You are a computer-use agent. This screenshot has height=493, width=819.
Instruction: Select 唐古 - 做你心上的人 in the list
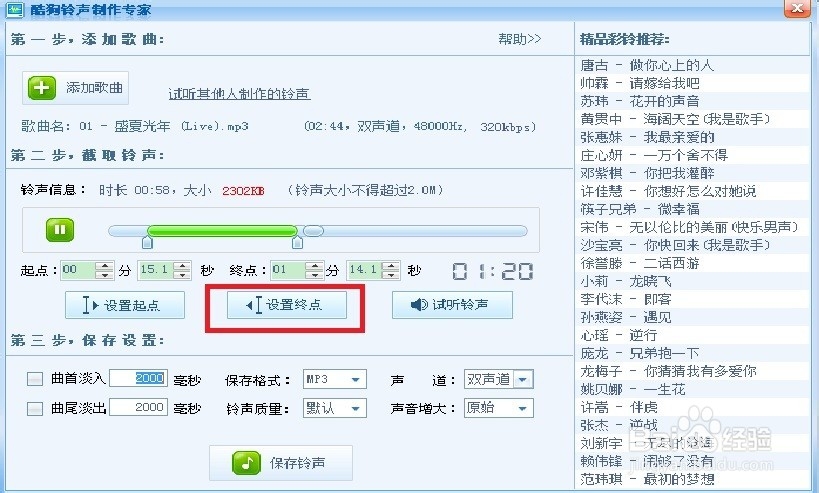694,65
